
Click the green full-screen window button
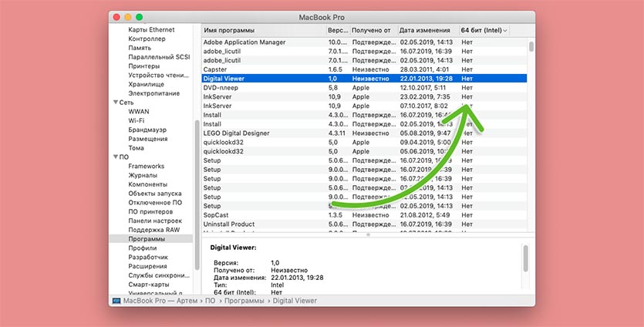(140, 17)
